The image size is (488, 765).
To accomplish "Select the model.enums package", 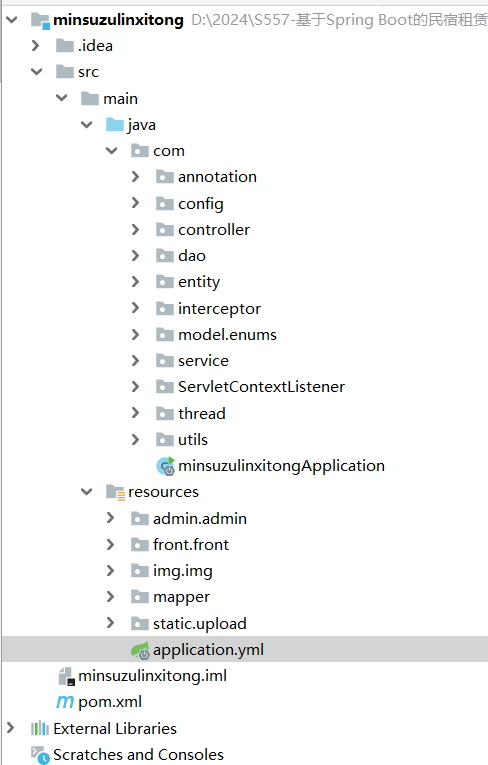I will point(227,335).
